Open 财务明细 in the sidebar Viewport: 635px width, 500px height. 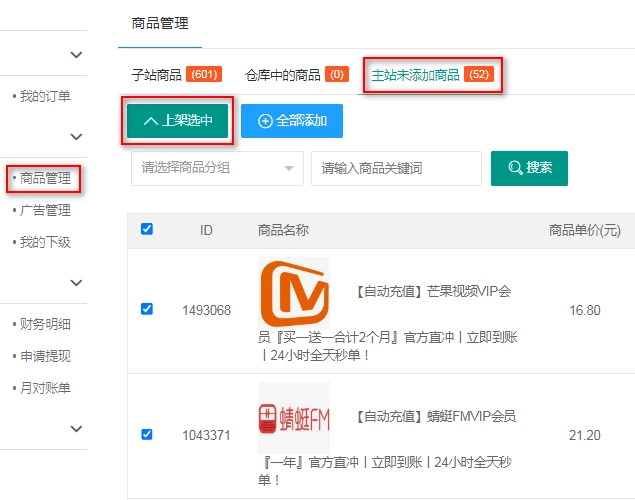45,324
